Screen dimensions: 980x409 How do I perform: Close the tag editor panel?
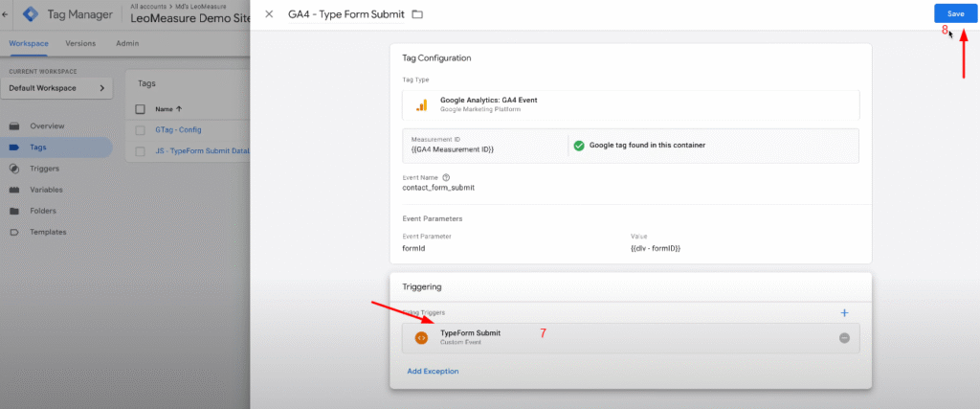[269, 14]
